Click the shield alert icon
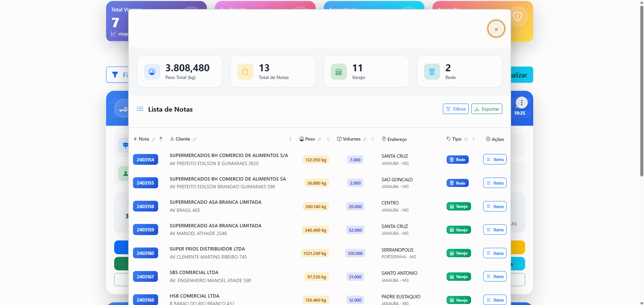This screenshot has height=305, width=644. click(517, 16)
